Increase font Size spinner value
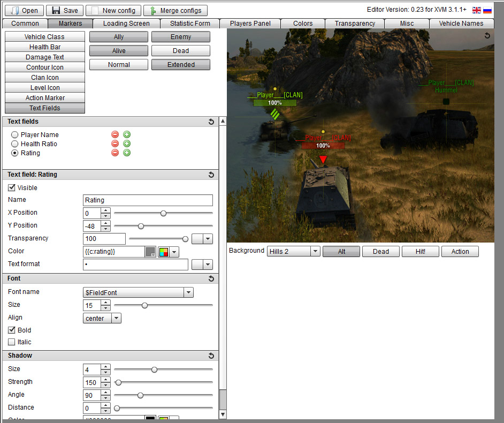Viewport: 504px width, 423px height. pyautogui.click(x=105, y=303)
